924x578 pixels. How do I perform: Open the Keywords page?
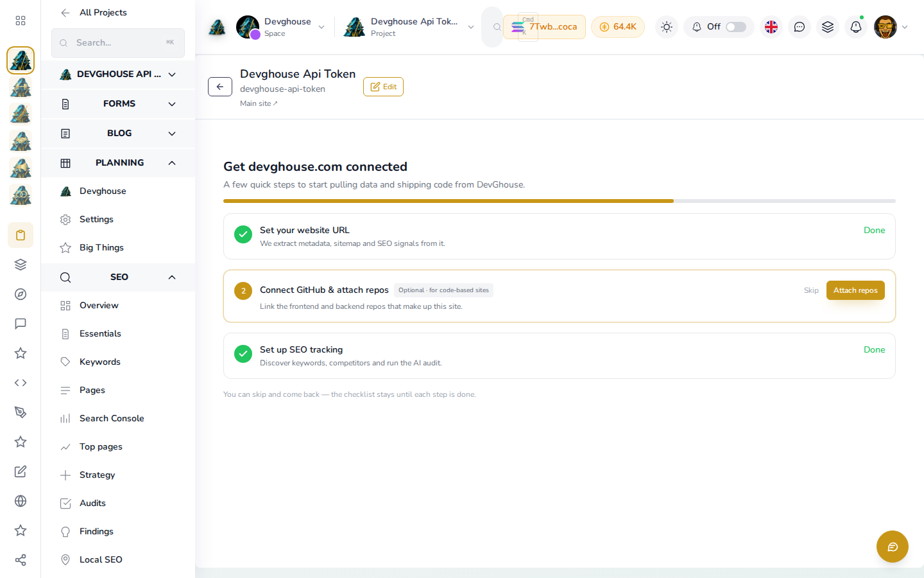(118, 362)
